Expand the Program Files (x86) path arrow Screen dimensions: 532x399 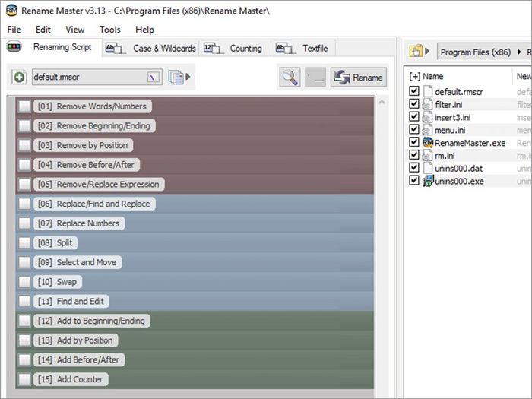coord(519,52)
